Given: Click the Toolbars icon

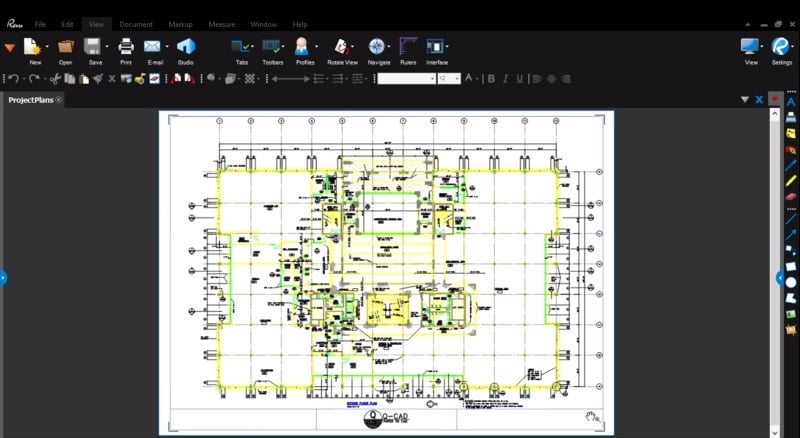Looking at the screenshot, I should pyautogui.click(x=271, y=46).
